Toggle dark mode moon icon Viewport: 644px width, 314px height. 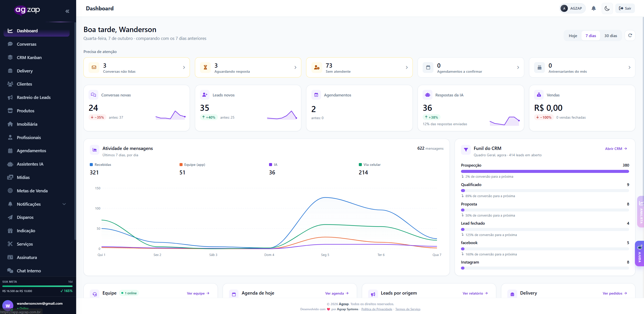(x=607, y=8)
